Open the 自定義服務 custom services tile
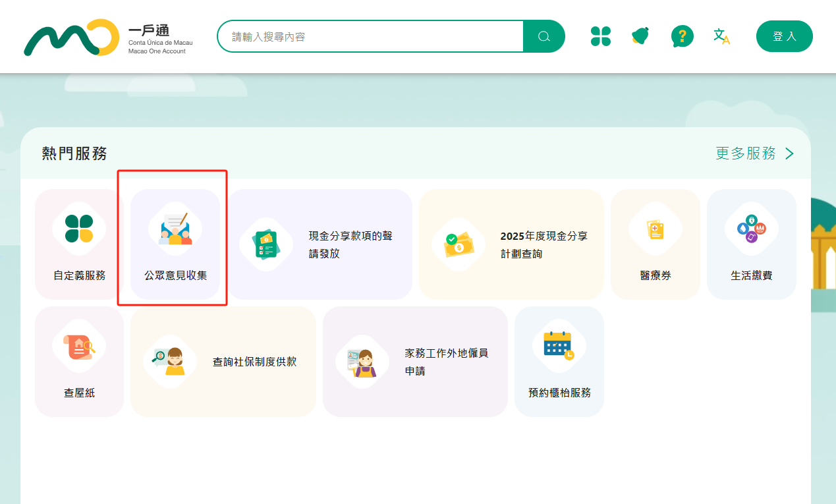Screen dimensions: 836x504 coord(79,244)
